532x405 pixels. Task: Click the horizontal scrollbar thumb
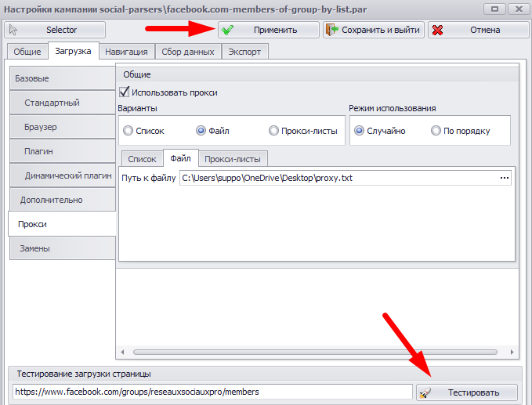click(x=315, y=352)
